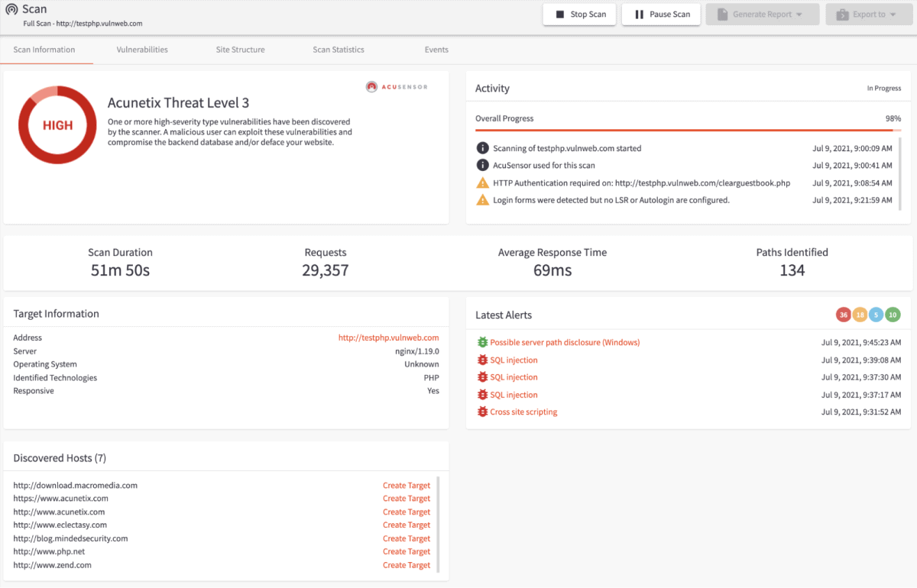Open Possible server path disclosure (Windows) alert
This screenshot has height=588, width=917.
pos(565,342)
